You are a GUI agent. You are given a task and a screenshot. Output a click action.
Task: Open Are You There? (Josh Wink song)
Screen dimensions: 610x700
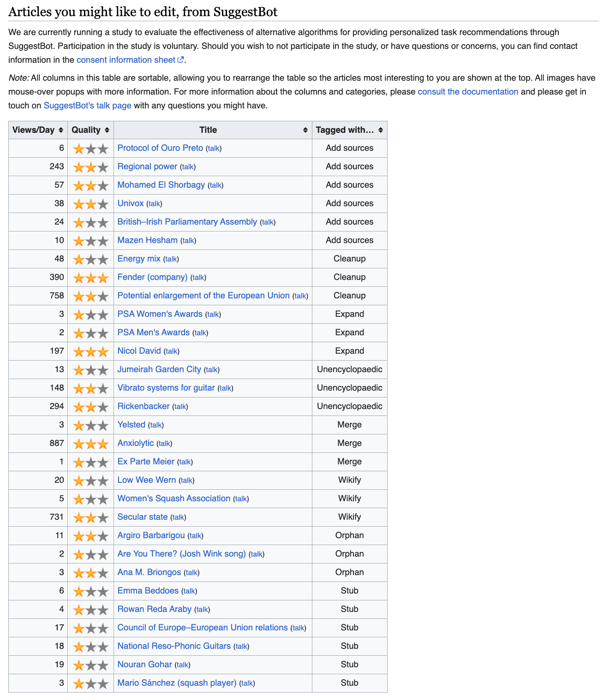(181, 554)
